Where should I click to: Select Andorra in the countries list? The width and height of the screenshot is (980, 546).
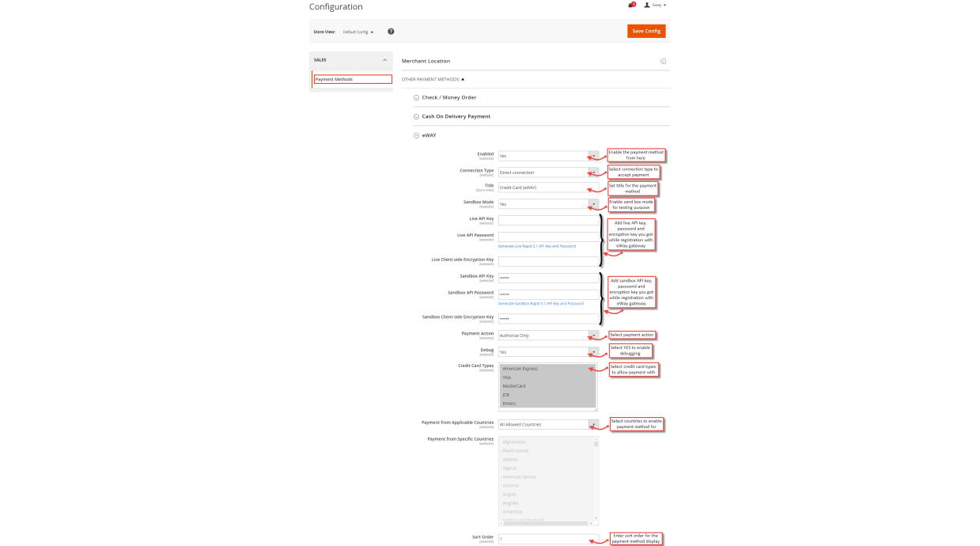click(546, 486)
